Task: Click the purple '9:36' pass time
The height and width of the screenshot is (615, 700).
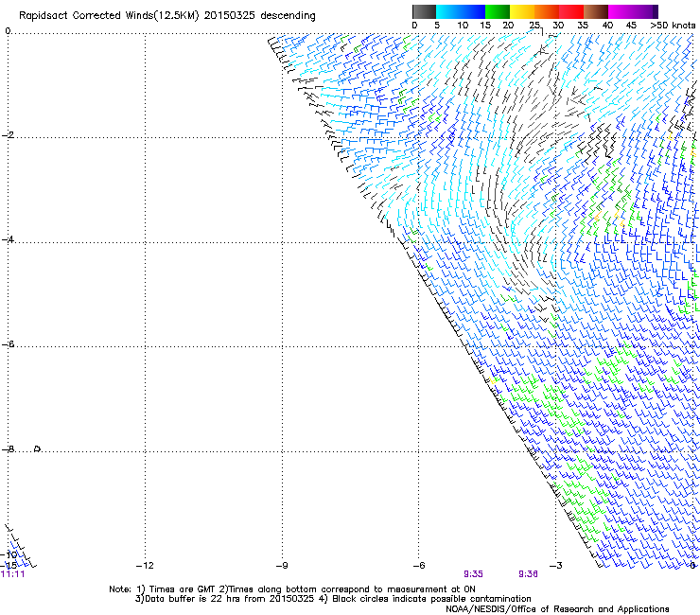Action: coord(528,574)
